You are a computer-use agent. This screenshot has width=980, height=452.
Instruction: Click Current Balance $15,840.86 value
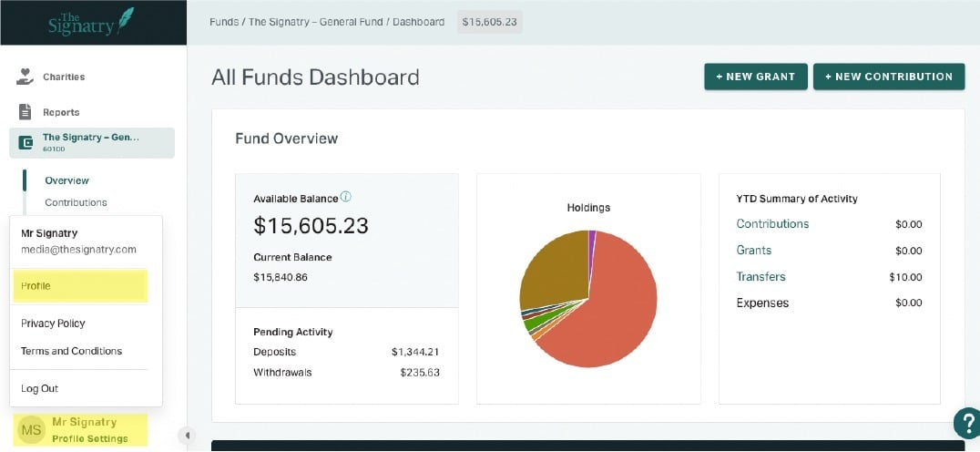pos(281,277)
